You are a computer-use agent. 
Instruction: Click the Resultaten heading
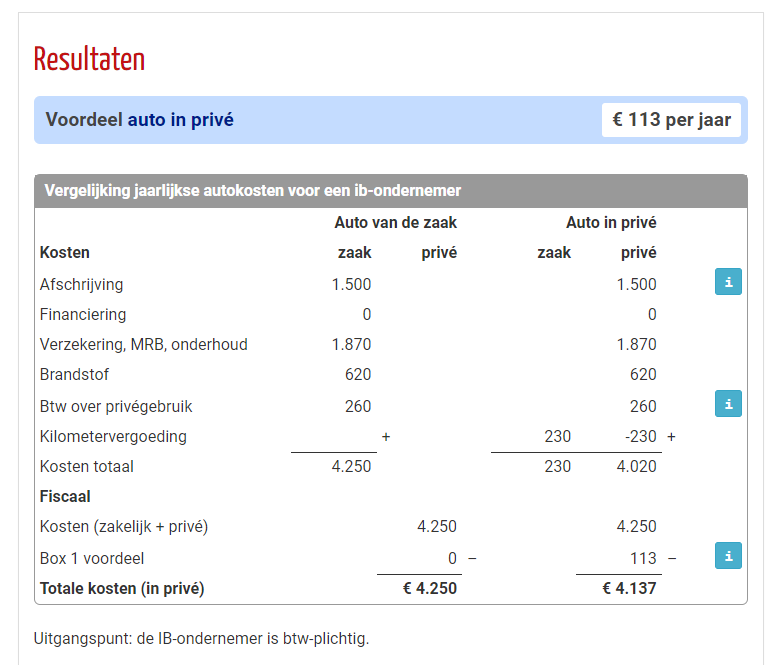click(x=90, y=59)
